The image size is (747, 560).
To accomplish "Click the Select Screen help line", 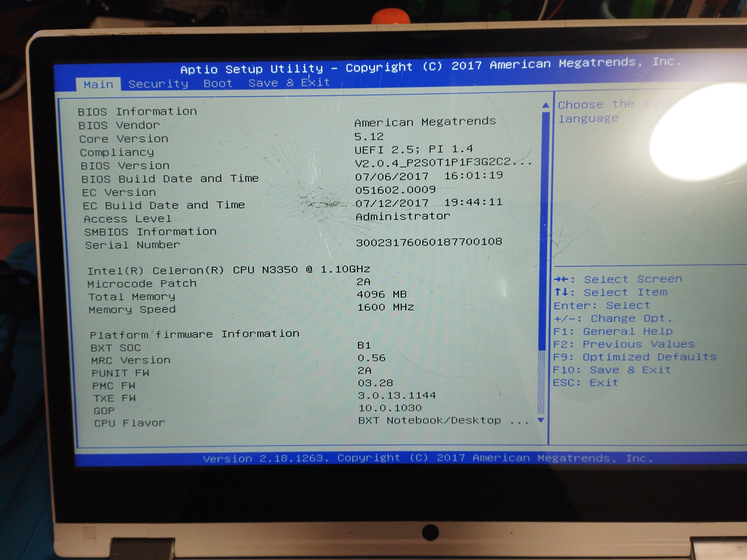I will (x=618, y=279).
